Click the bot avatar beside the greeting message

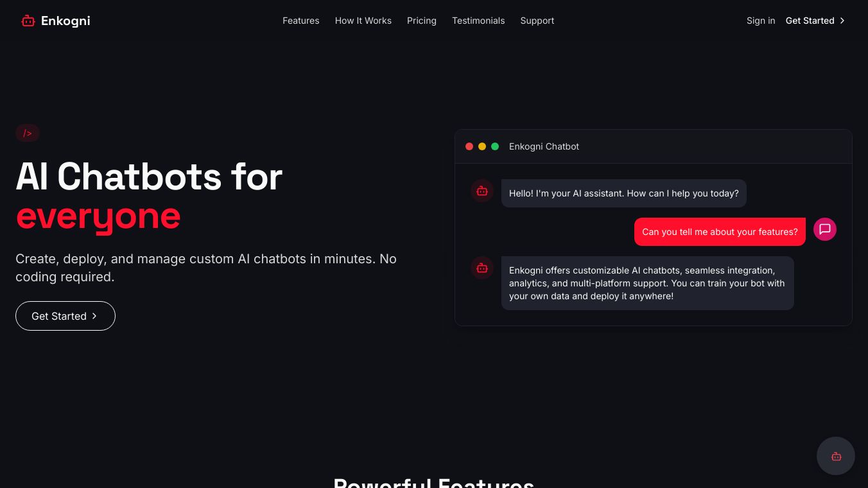click(x=482, y=191)
